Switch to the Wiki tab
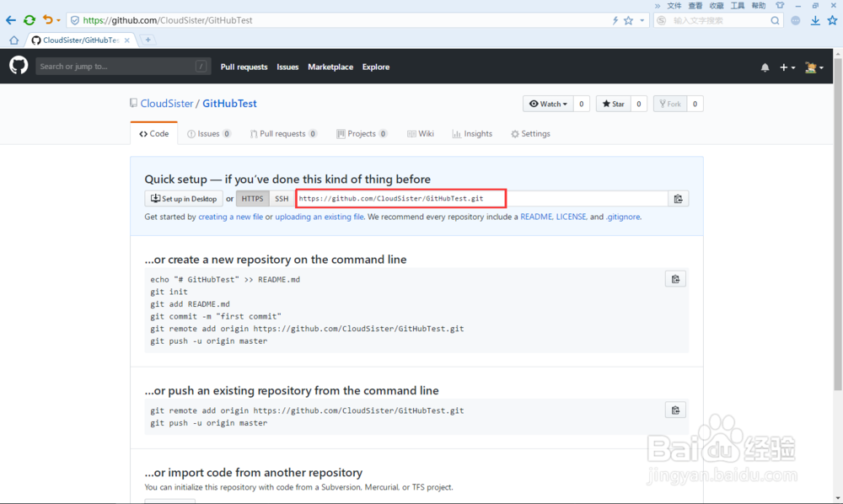The height and width of the screenshot is (504, 843). coord(421,134)
